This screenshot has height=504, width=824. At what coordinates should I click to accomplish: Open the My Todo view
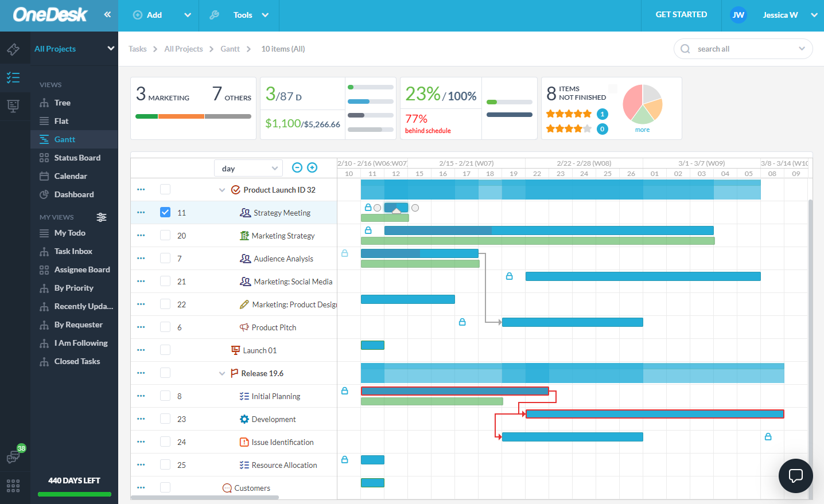coord(69,233)
